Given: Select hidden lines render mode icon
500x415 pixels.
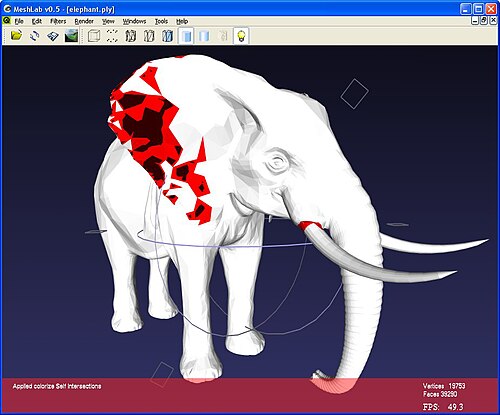Looking at the screenshot, I should [x=149, y=35].
